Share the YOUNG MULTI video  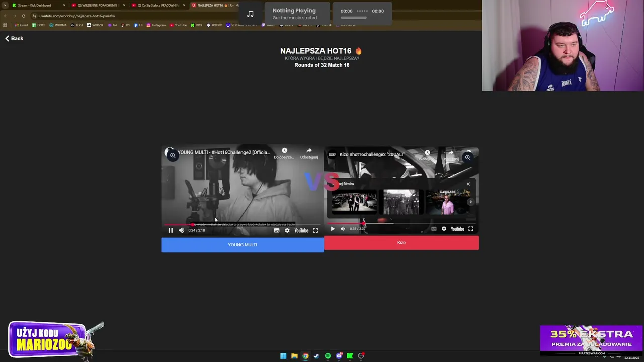[309, 153]
